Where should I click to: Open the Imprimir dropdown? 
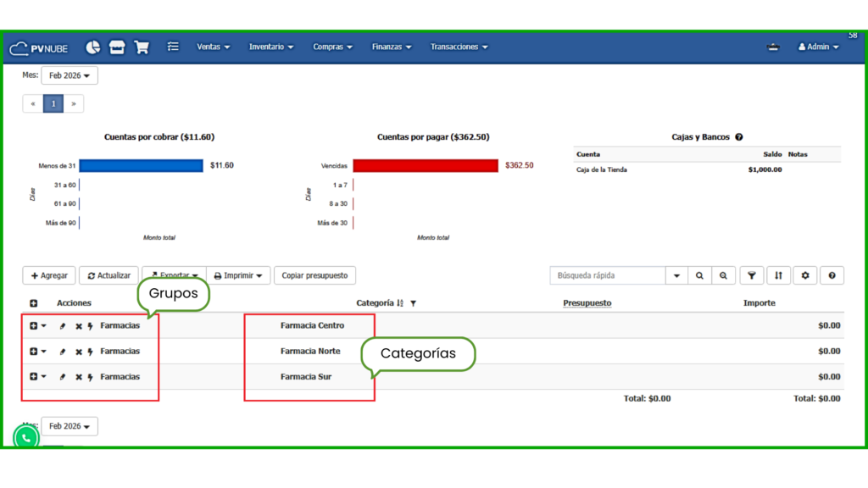point(238,275)
